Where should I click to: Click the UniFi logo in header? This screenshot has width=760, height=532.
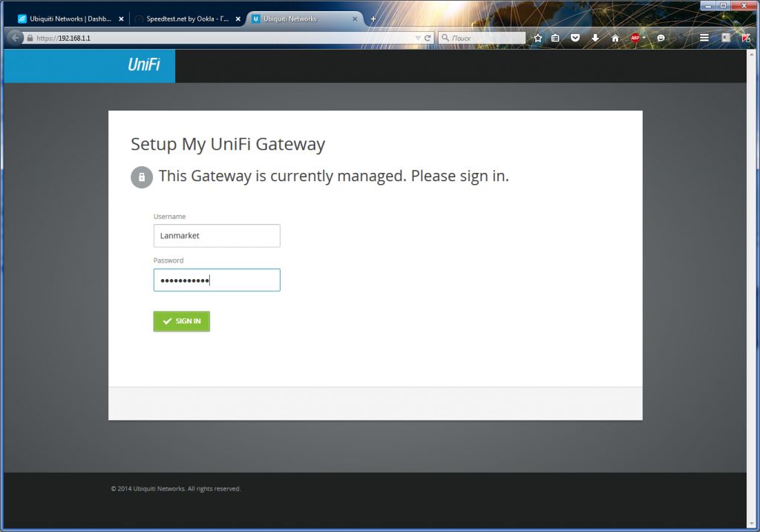pyautogui.click(x=144, y=65)
